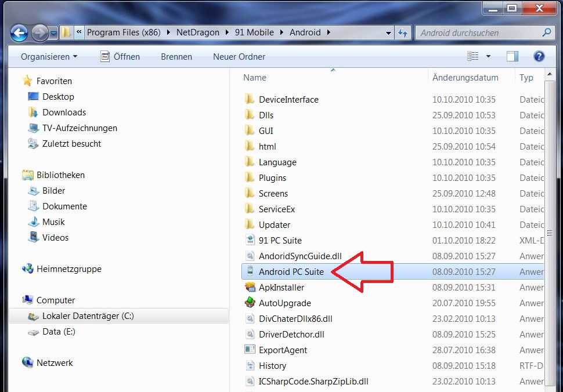The height and width of the screenshot is (392, 563).
Task: Open Bilder library
Action: [53, 191]
